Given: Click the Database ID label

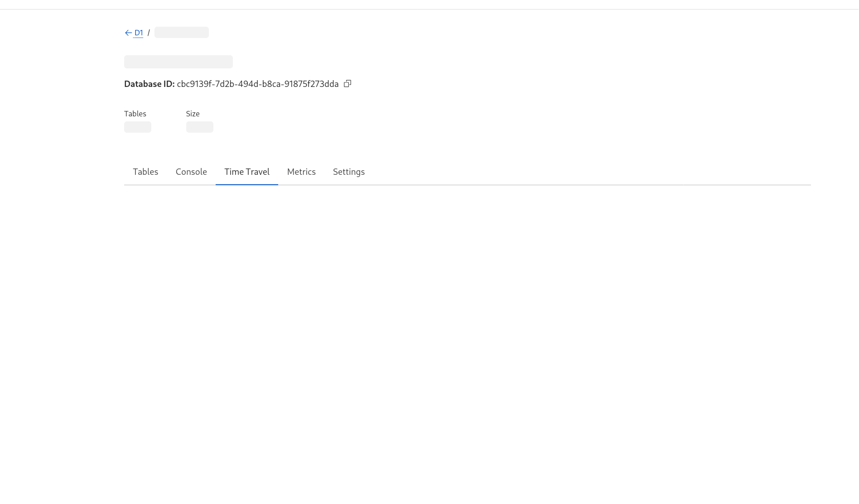Looking at the screenshot, I should [x=150, y=84].
